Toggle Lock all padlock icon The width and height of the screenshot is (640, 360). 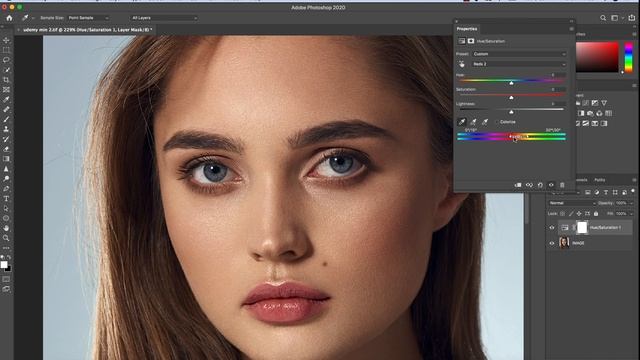(x=596, y=213)
